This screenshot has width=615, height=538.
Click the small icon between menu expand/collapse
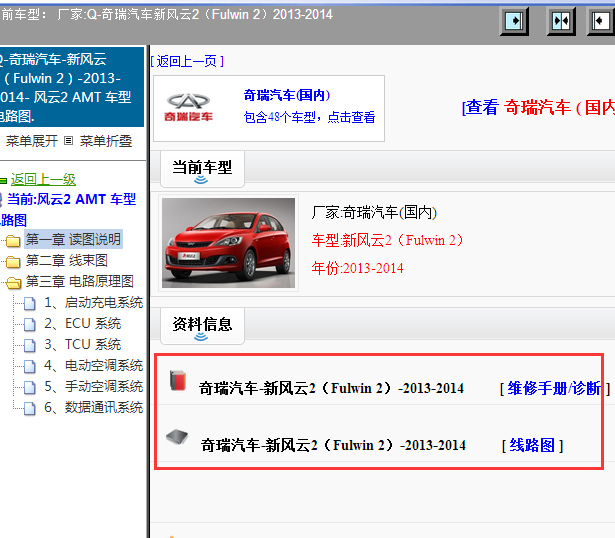69,140
